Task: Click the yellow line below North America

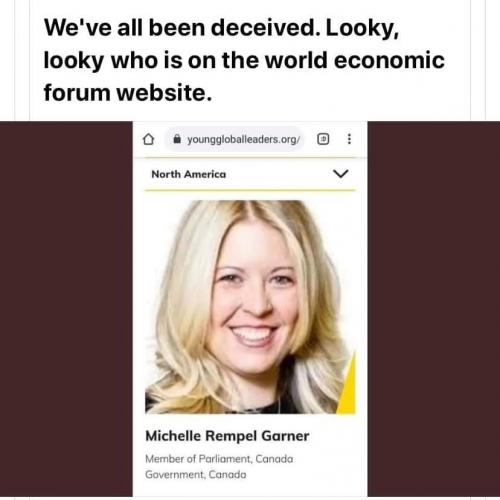Action: 250,190
